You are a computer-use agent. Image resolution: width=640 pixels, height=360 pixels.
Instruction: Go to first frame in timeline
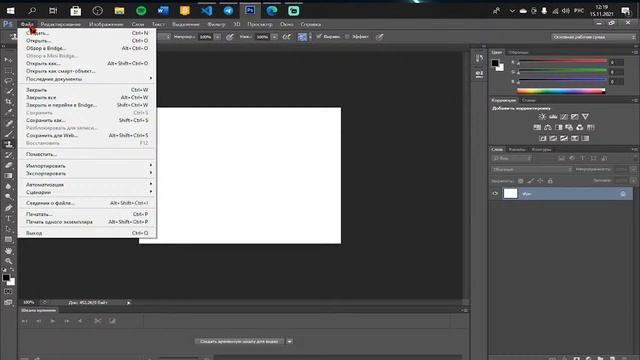click(x=25, y=321)
